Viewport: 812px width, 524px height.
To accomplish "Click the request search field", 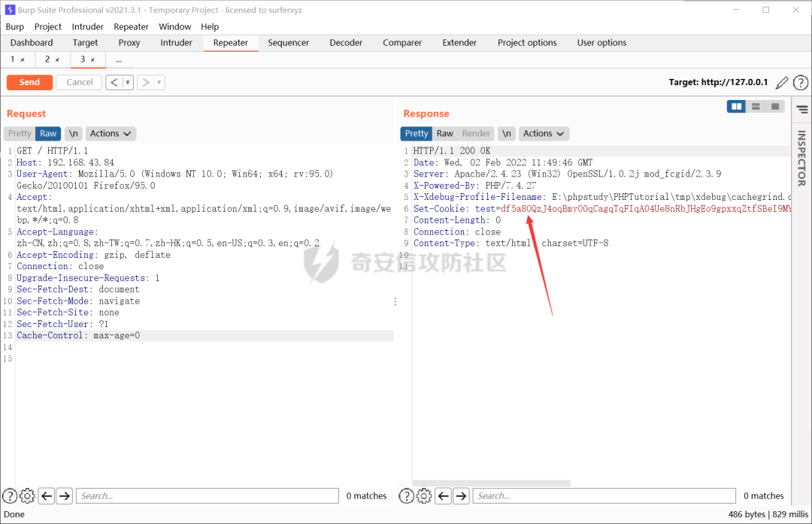I will (x=208, y=496).
